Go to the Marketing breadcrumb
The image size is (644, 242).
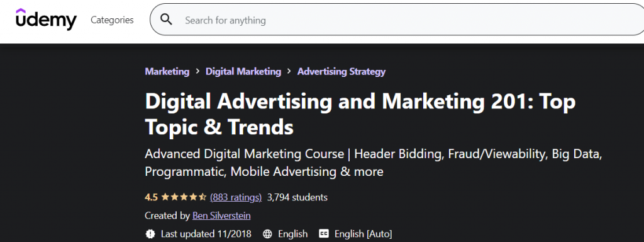(167, 72)
